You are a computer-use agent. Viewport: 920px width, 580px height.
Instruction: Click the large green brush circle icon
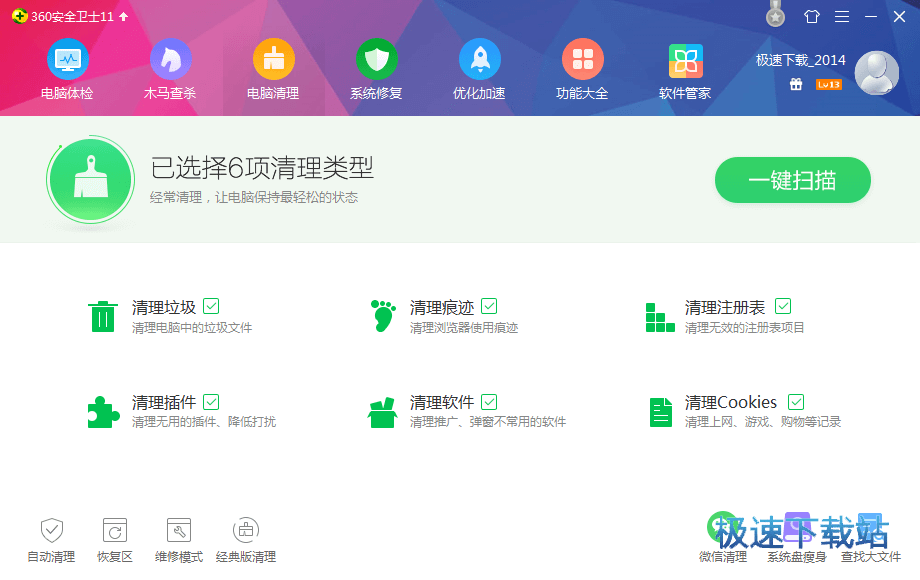pyautogui.click(x=90, y=180)
